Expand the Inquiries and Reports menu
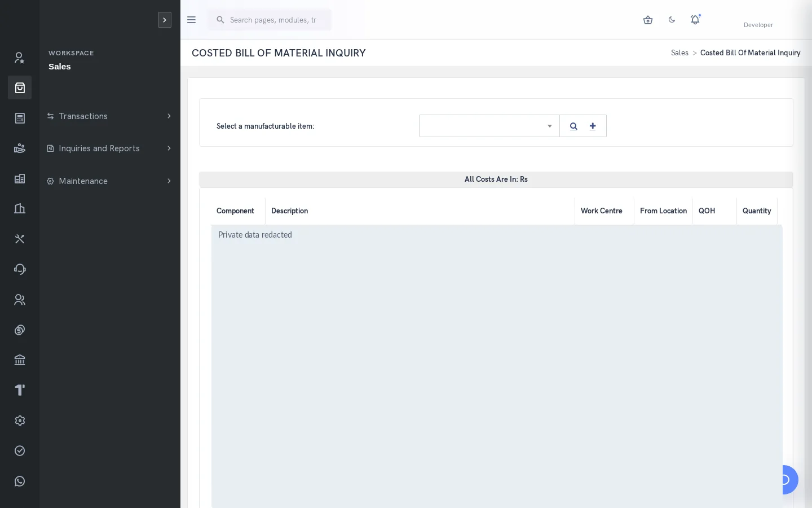The image size is (812, 508). (110, 148)
